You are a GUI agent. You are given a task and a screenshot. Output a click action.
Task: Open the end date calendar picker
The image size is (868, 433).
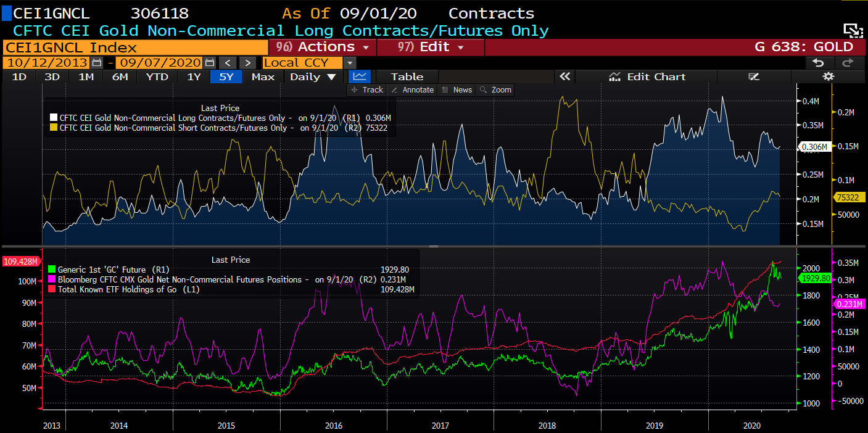[x=210, y=62]
